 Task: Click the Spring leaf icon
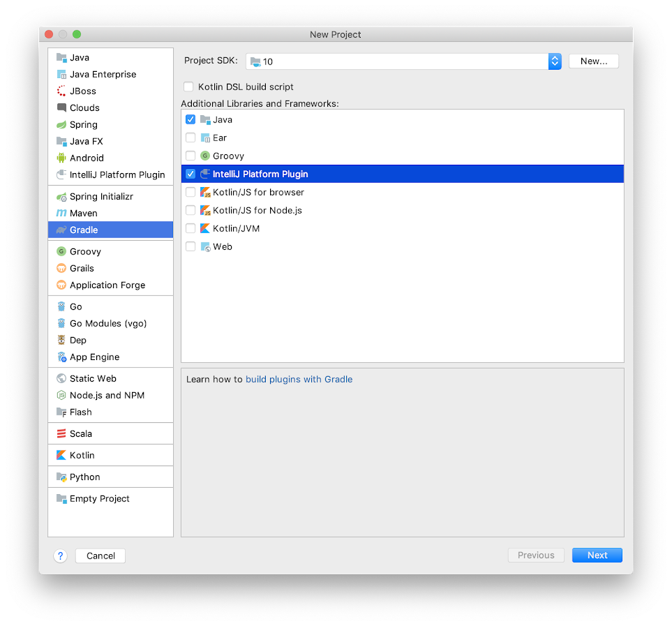click(x=61, y=125)
